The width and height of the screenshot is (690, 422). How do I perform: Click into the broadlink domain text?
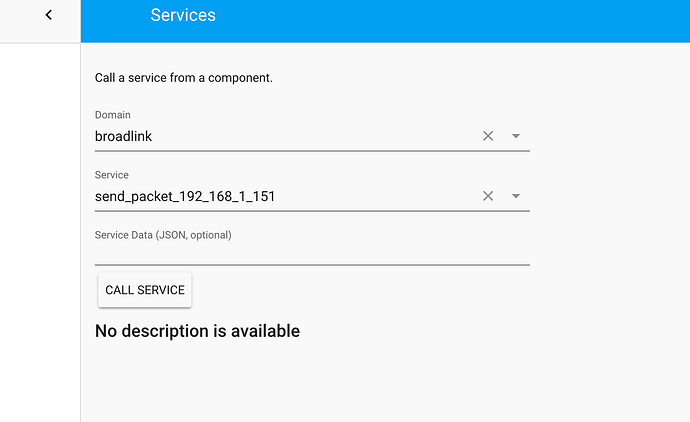[x=124, y=136]
